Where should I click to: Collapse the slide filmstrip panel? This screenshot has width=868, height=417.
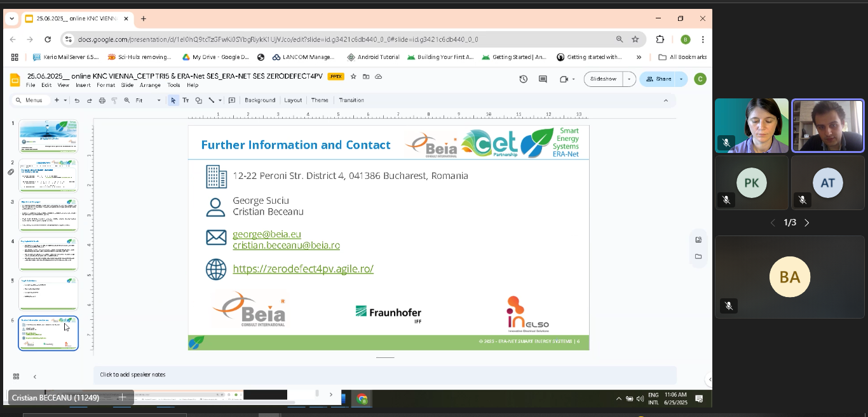34,376
